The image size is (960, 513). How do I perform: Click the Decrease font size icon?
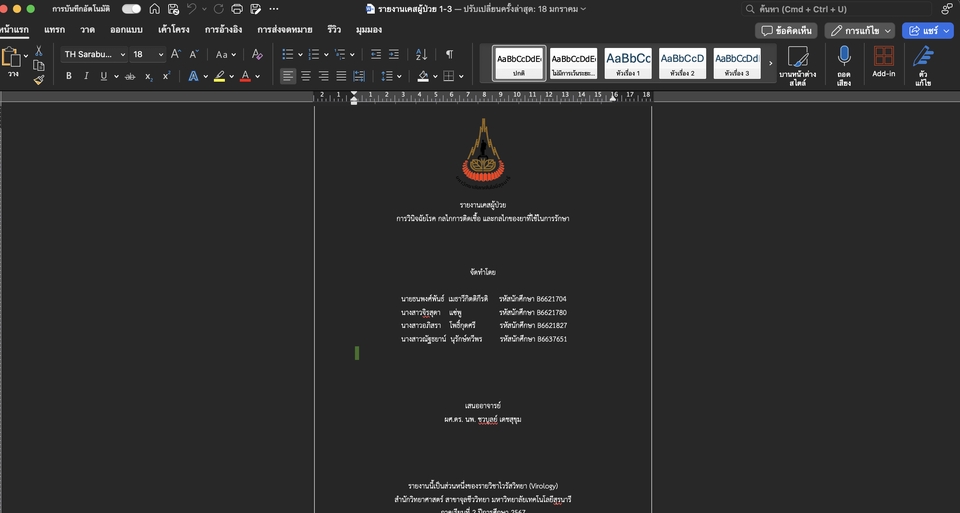coord(193,54)
